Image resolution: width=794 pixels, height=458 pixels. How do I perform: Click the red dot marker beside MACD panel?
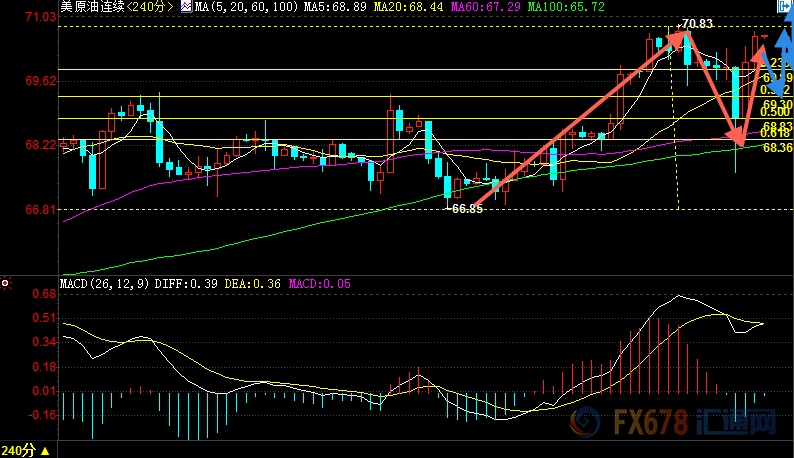coord(6,284)
